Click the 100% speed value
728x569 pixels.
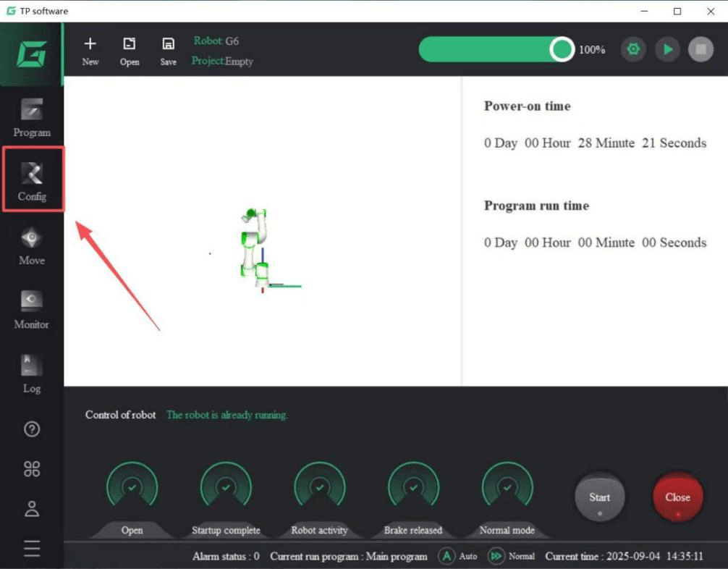click(592, 49)
